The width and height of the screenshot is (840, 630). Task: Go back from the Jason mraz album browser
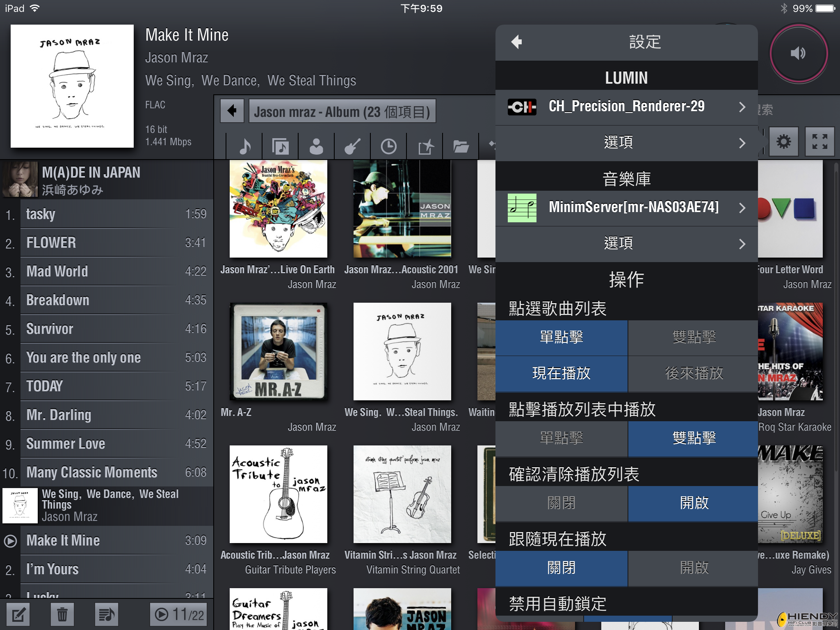coord(232,111)
